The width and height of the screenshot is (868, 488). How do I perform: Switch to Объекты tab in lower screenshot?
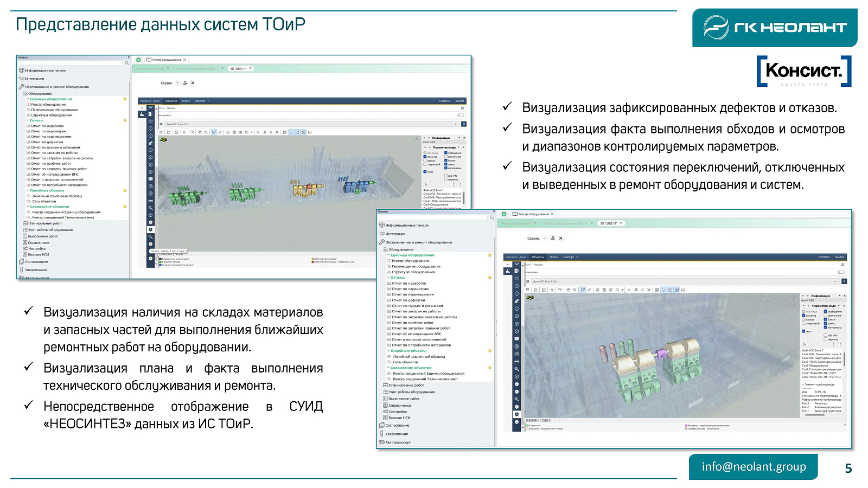click(x=538, y=257)
